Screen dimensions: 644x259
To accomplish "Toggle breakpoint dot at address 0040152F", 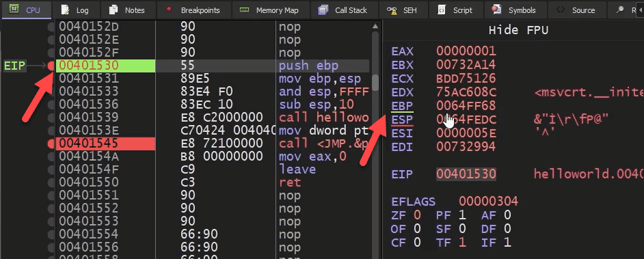I will point(51,53).
